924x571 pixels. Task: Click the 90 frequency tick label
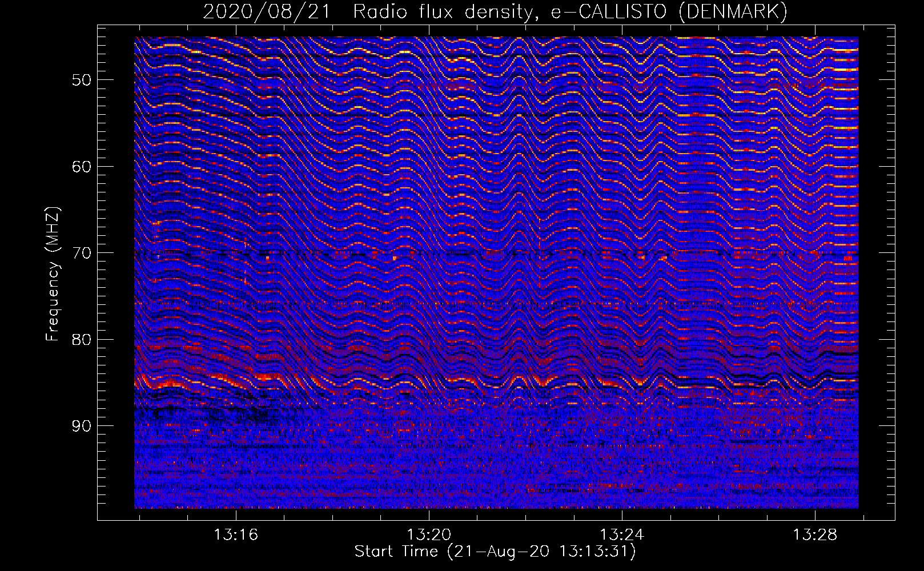point(82,426)
